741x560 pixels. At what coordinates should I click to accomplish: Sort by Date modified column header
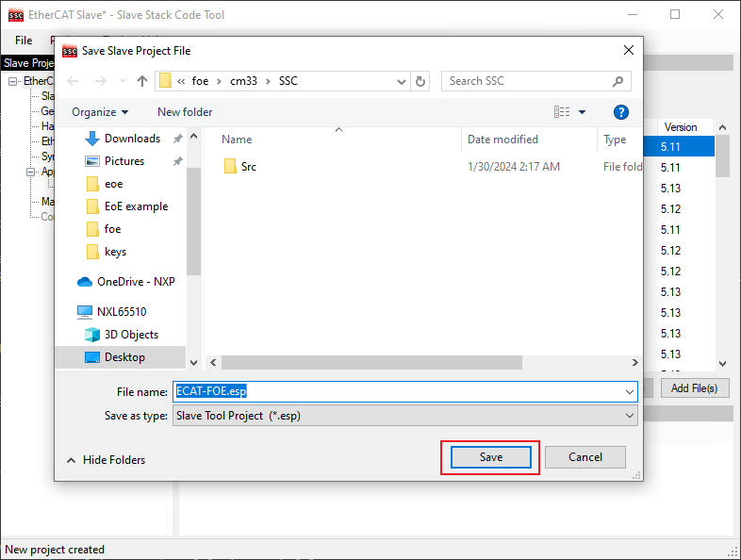point(503,140)
